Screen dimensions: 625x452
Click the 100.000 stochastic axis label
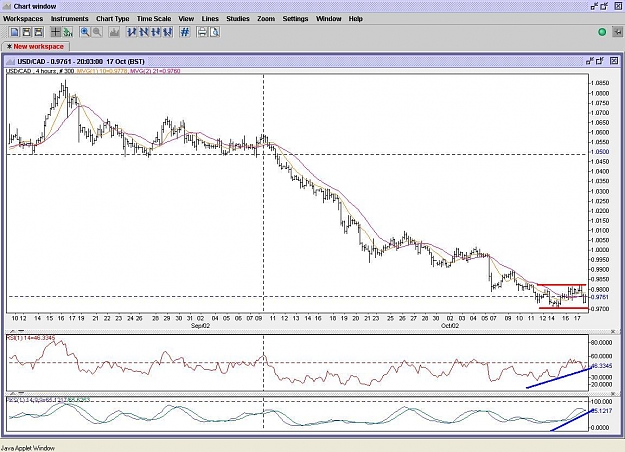(x=601, y=402)
